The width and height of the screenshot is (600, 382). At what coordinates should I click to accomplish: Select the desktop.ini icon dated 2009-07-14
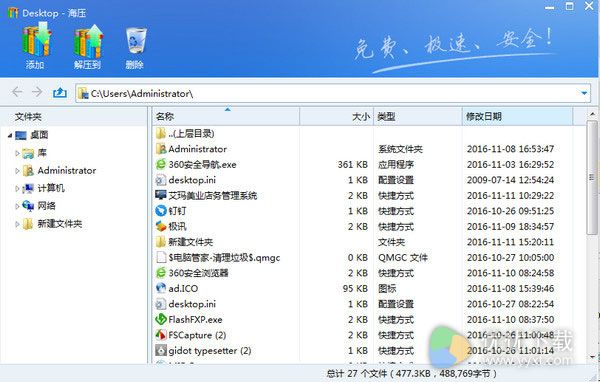[x=161, y=180]
